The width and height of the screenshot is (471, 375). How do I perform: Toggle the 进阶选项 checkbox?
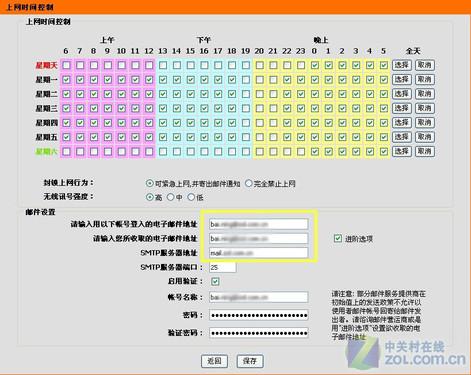click(x=338, y=238)
